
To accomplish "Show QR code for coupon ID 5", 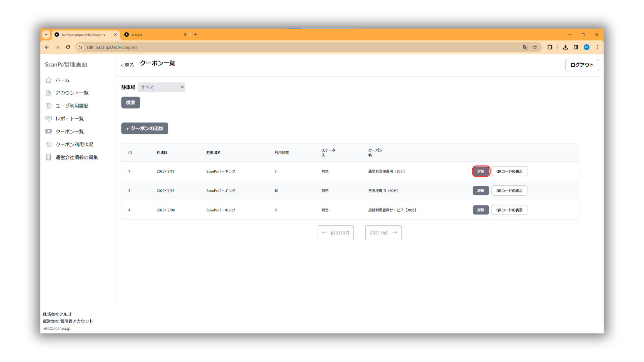I will pos(509,191).
